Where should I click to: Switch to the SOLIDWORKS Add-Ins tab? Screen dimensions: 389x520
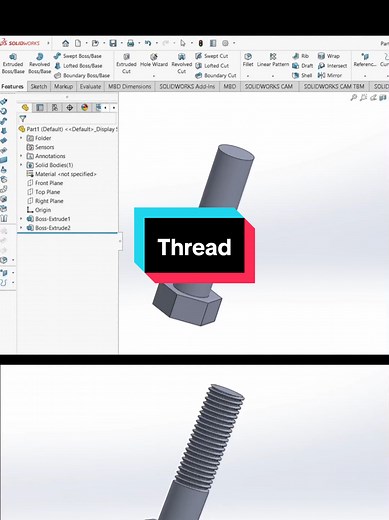click(x=187, y=86)
